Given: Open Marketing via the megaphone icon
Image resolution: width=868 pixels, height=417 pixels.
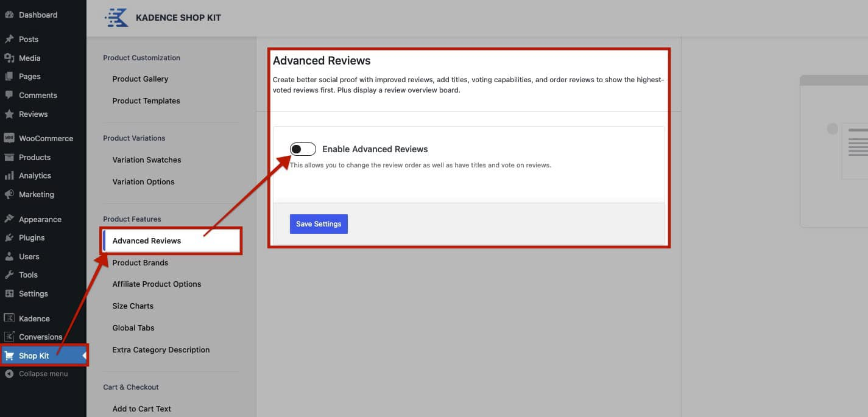Looking at the screenshot, I should (11, 194).
